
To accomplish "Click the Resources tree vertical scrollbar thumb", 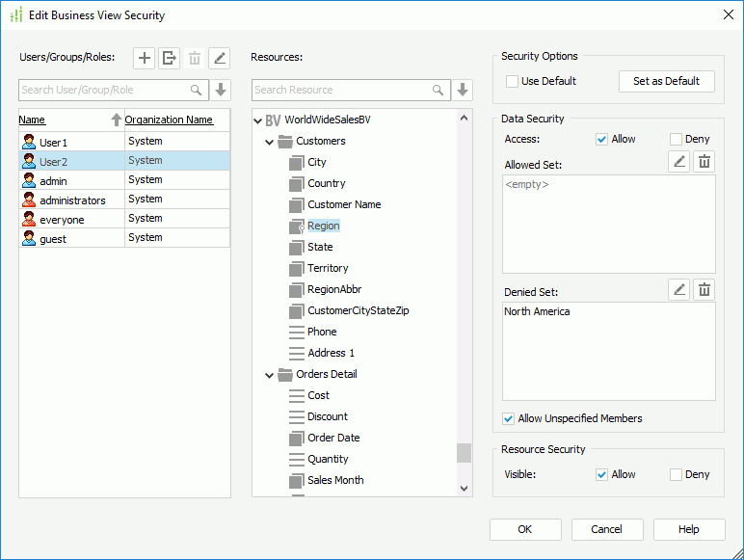I will (x=465, y=452).
